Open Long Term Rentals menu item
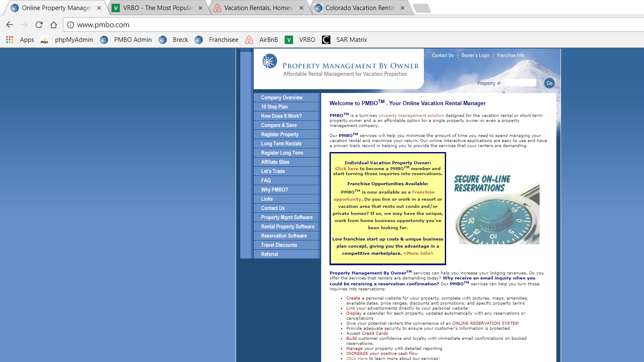The height and width of the screenshot is (362, 644). (287, 143)
